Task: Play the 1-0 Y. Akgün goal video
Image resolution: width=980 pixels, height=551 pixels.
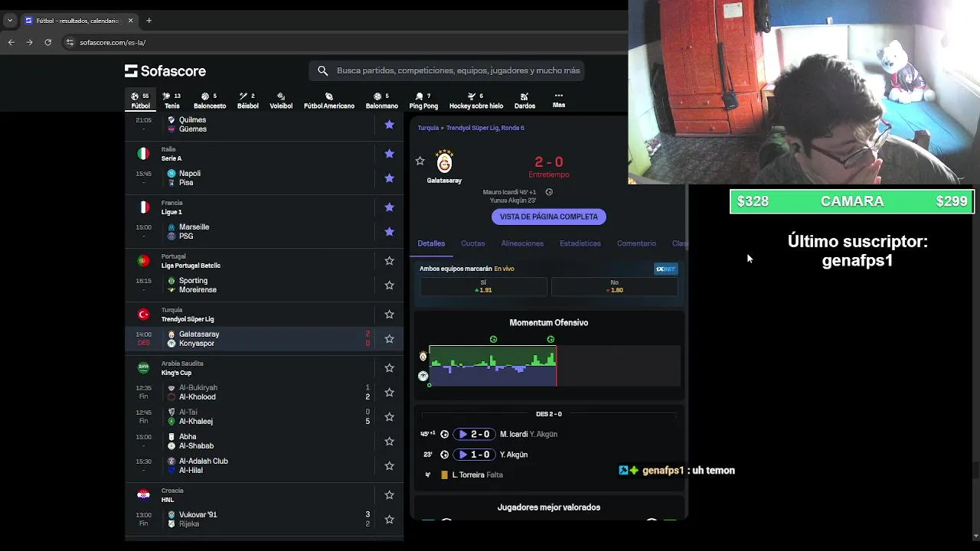Action: point(475,455)
